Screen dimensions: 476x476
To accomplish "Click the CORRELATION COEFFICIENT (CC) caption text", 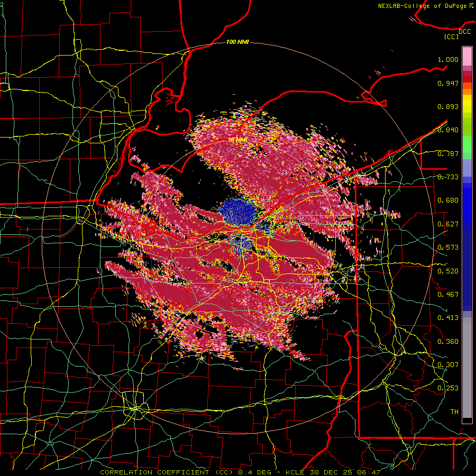I will (167, 472).
